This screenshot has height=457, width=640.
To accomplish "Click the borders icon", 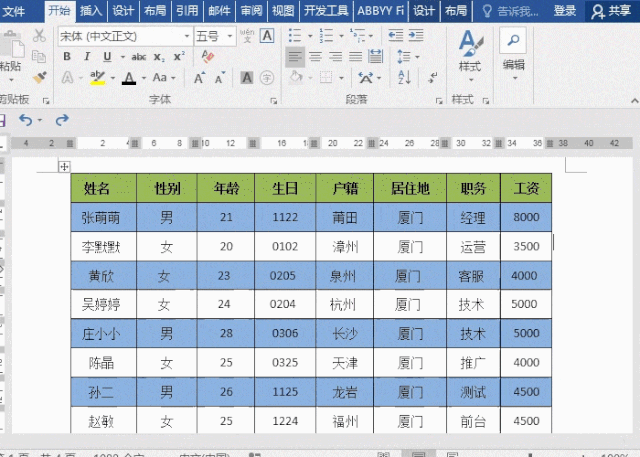I will (326, 77).
